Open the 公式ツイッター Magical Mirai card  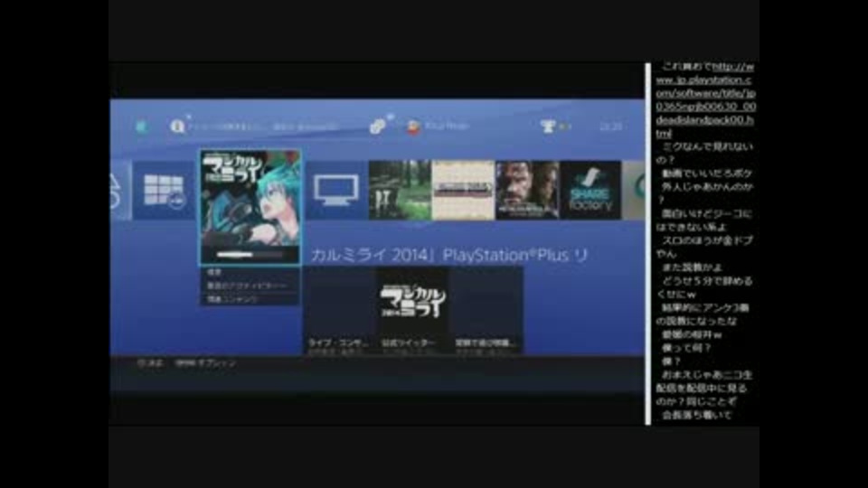coord(413,310)
